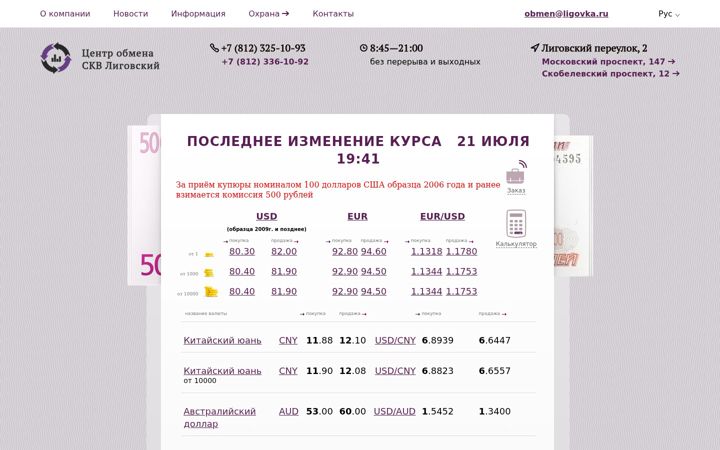The height and width of the screenshot is (450, 720).
Task: Click the AUD currency code link
Action: tap(288, 411)
